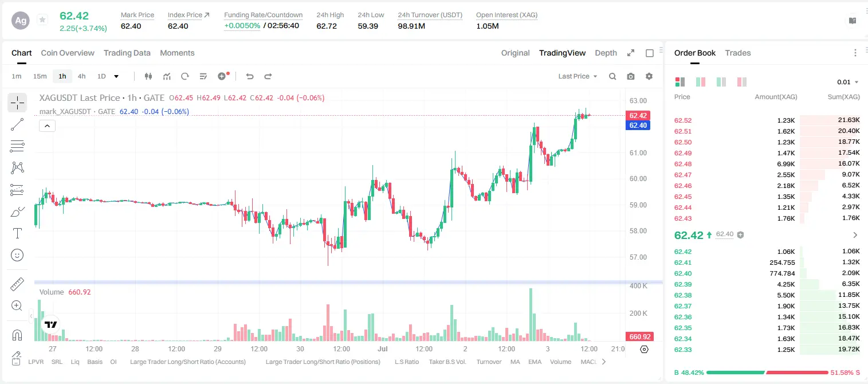Select the ruler measure tool

pyautogui.click(x=17, y=284)
